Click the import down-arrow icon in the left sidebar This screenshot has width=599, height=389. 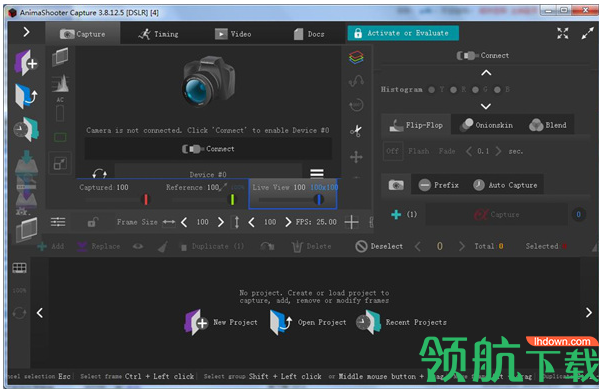point(26,162)
